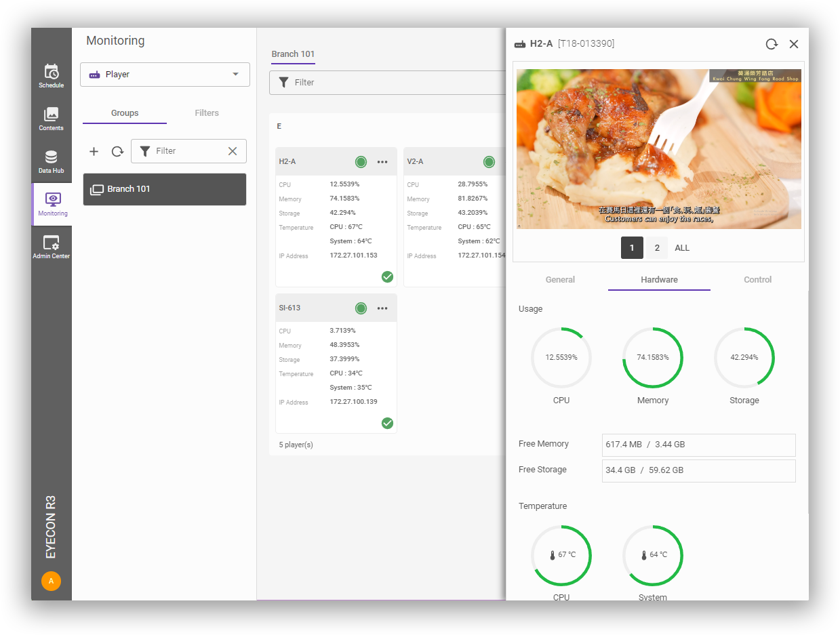Switch to the Control tab

pyautogui.click(x=757, y=280)
